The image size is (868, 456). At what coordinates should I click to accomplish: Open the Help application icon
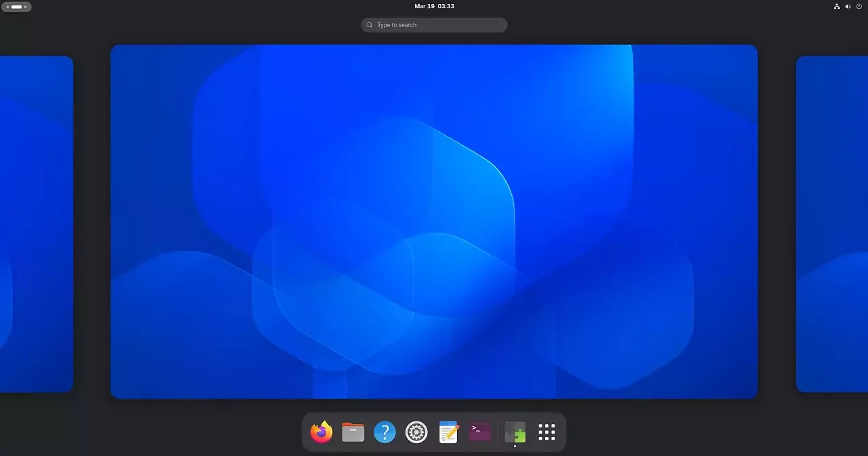(384, 432)
